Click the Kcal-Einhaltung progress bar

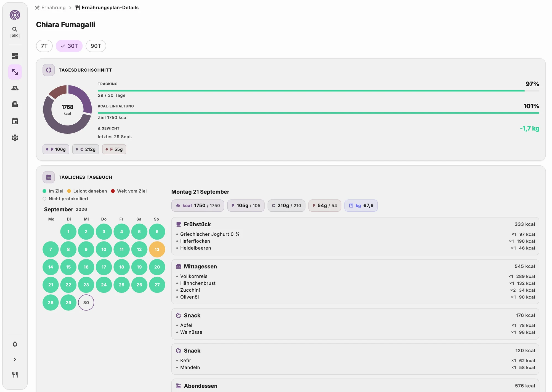pyautogui.click(x=319, y=113)
